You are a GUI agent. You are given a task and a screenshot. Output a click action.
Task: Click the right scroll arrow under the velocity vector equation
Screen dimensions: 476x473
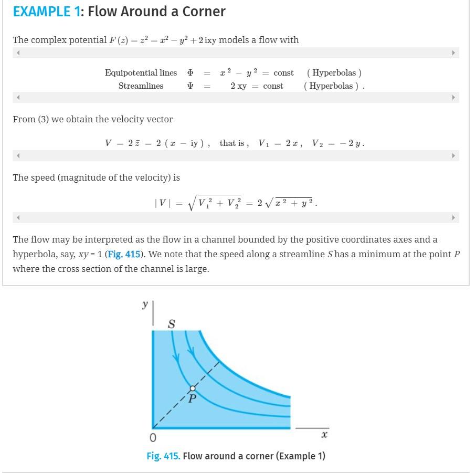tap(454, 156)
